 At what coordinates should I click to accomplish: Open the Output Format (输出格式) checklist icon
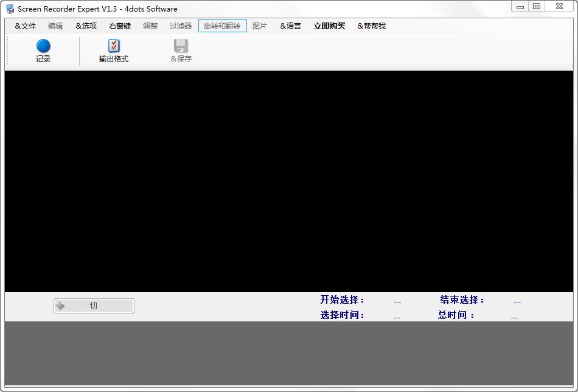[x=114, y=46]
